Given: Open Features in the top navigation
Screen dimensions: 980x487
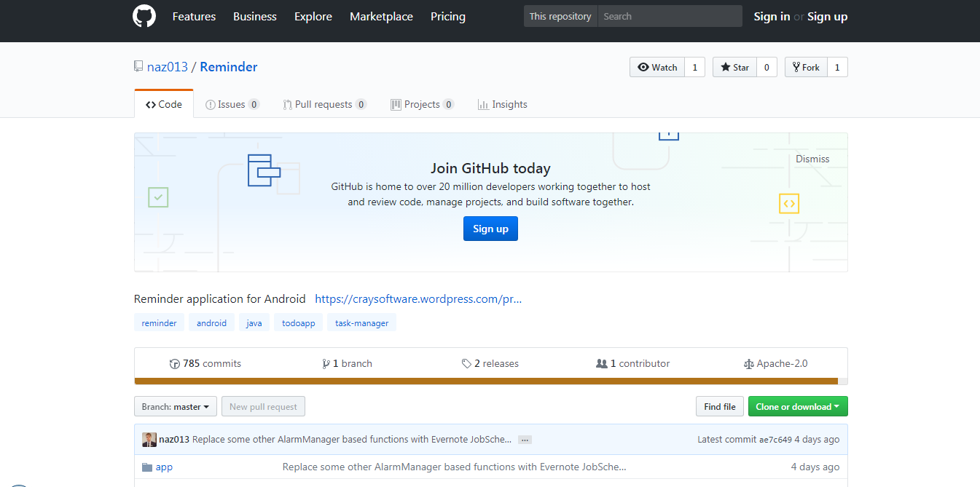Looking at the screenshot, I should click(x=194, y=16).
